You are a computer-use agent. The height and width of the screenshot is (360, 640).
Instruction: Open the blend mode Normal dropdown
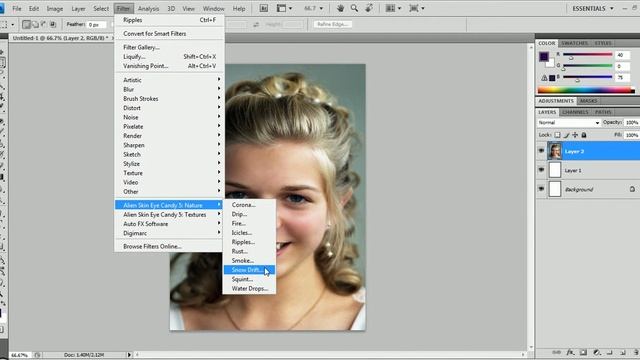(569, 122)
